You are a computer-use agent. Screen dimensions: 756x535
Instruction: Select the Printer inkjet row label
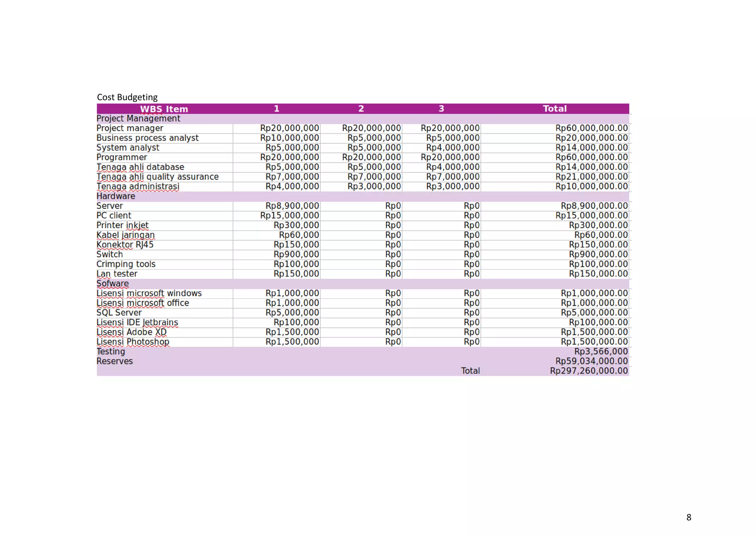point(123,225)
